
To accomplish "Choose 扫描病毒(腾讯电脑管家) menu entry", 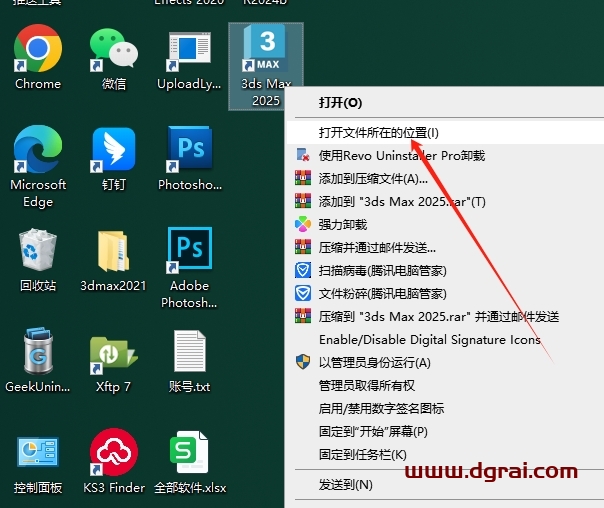I will pyautogui.click(x=445, y=271).
